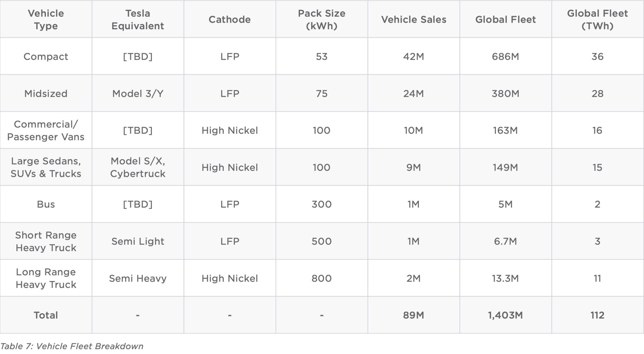The height and width of the screenshot is (354, 644).
Task: Click the 1,403M global fleet total
Action: click(x=505, y=315)
